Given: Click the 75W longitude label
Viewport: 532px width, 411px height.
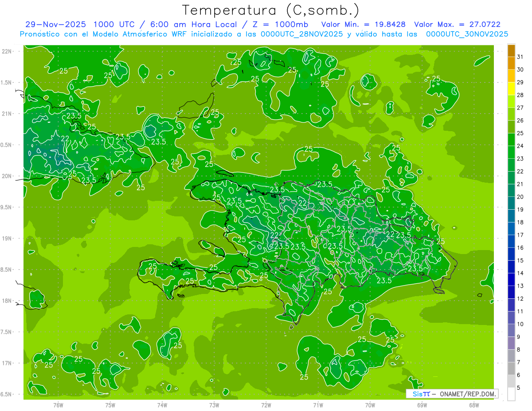Looking at the screenshot, I should tap(110, 404).
